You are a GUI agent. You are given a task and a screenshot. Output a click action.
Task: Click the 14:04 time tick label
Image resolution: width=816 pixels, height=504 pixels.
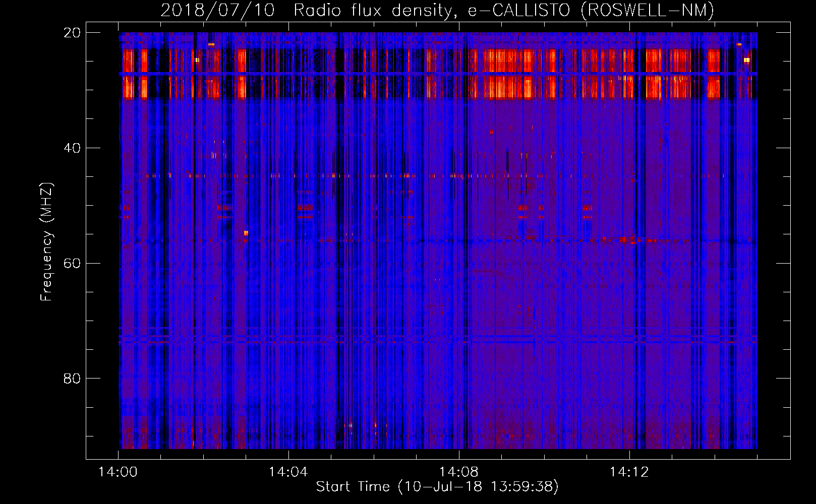[288, 472]
